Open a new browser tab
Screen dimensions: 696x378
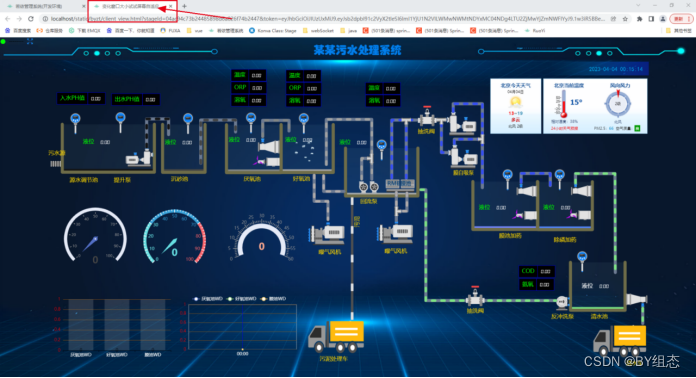pyautogui.click(x=184, y=6)
